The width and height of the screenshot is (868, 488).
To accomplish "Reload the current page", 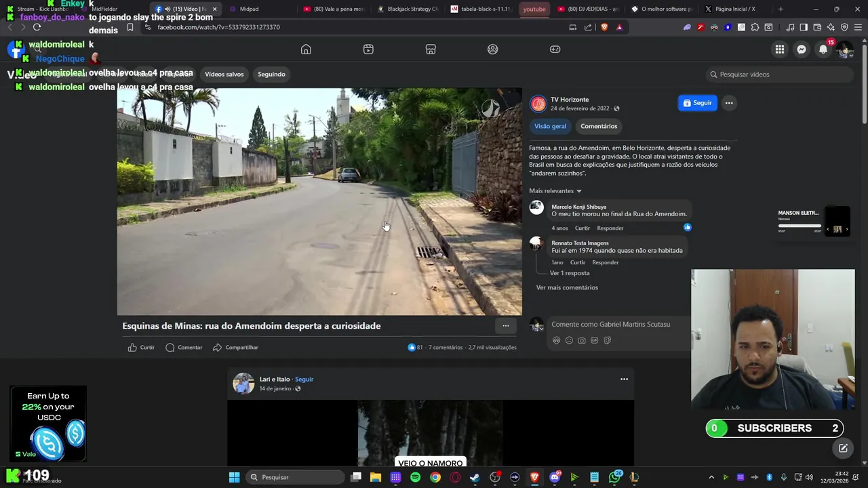I will pos(37,27).
